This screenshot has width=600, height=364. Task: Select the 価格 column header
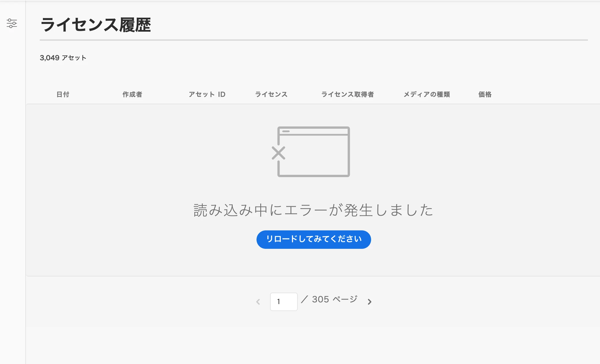click(485, 94)
